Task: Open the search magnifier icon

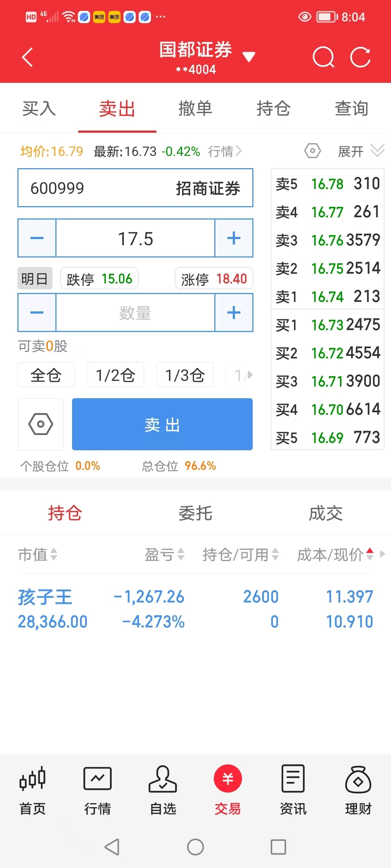Action: click(x=323, y=57)
